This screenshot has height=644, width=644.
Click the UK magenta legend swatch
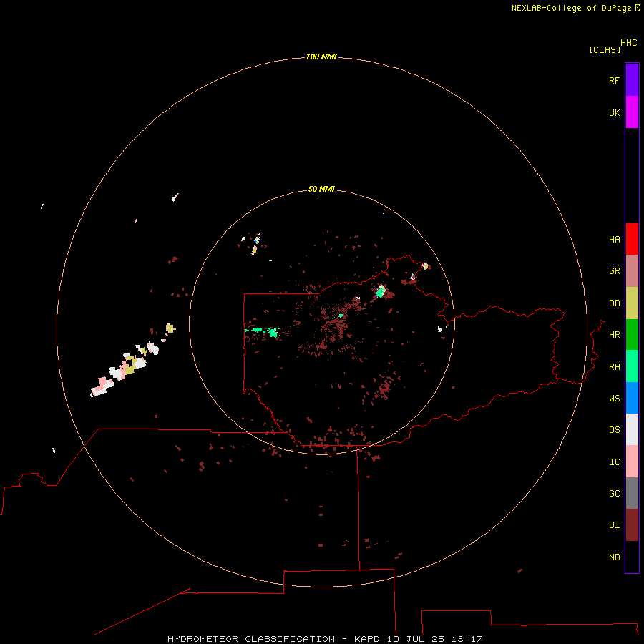(x=632, y=112)
